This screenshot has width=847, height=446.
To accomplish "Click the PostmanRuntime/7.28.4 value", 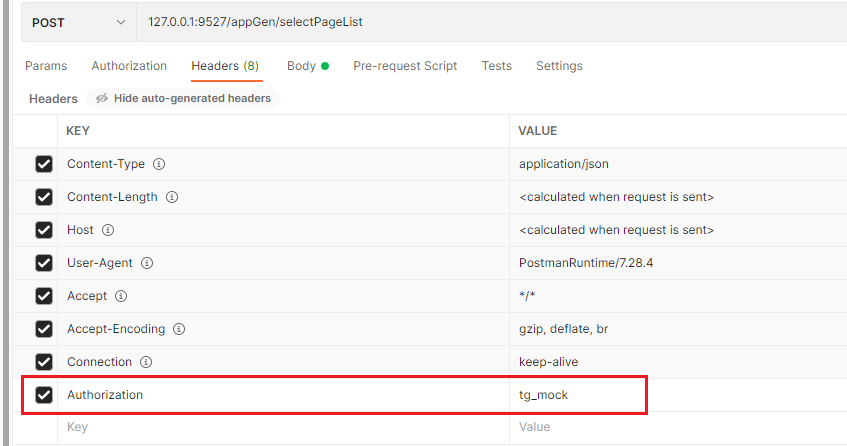I will (586, 263).
